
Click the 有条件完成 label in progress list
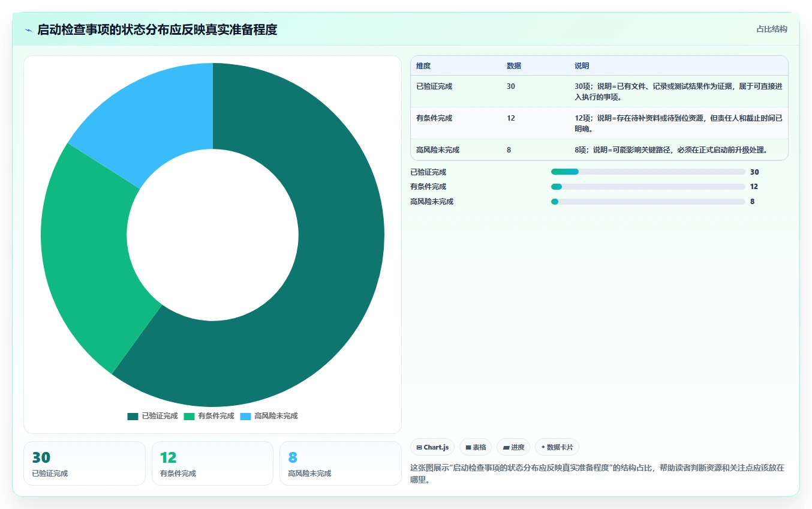point(428,187)
